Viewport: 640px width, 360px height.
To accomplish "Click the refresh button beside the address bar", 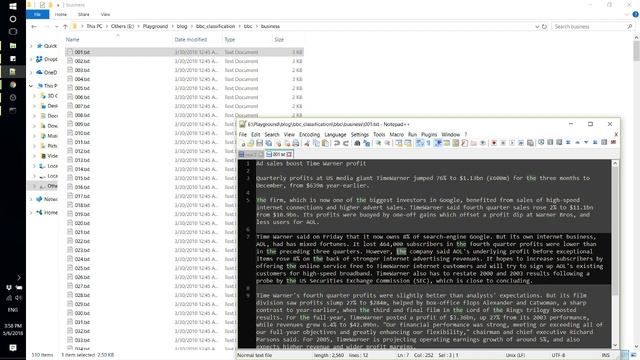I will (544, 27).
